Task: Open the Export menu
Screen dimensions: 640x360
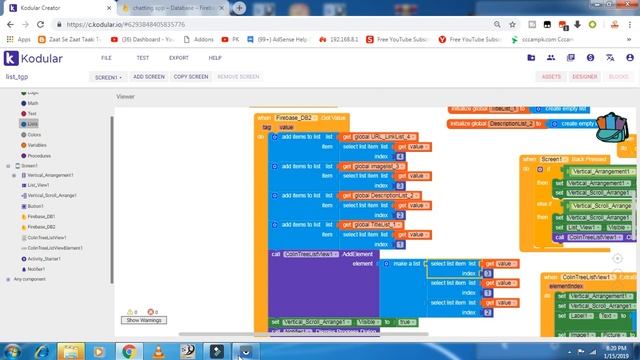Action: 178,58
